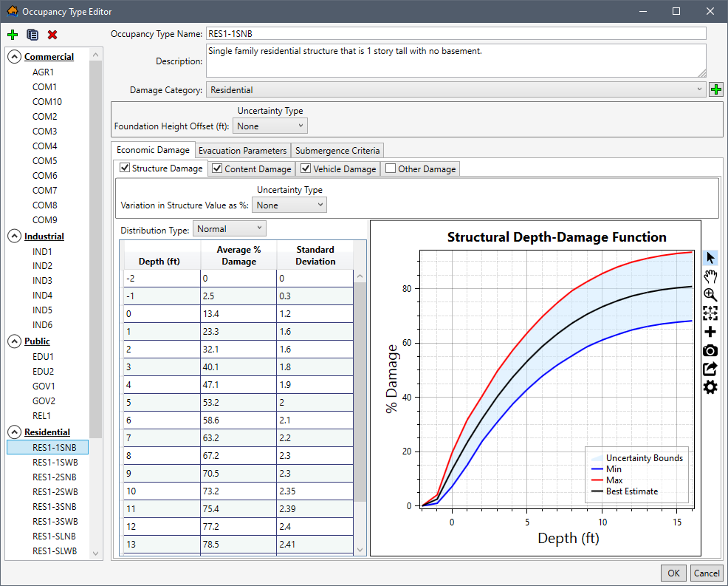Take a snapshot of the chart with camera icon
This screenshot has width=728, height=586.
tap(710, 350)
